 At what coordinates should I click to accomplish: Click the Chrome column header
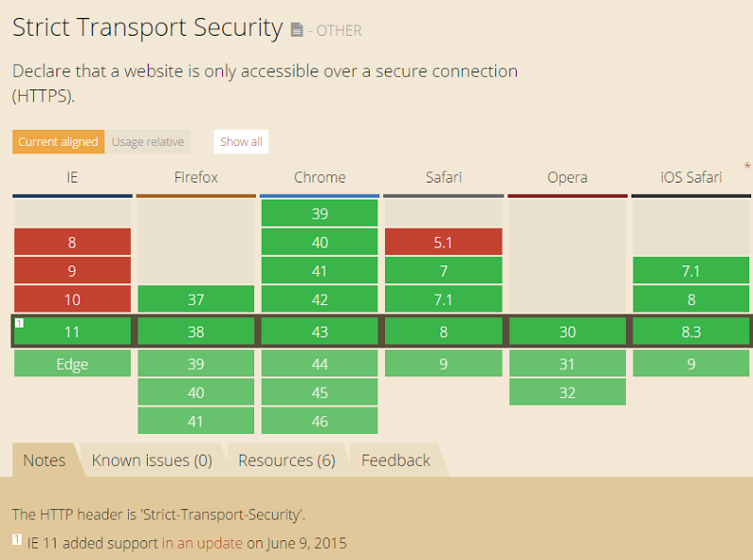[x=320, y=177]
